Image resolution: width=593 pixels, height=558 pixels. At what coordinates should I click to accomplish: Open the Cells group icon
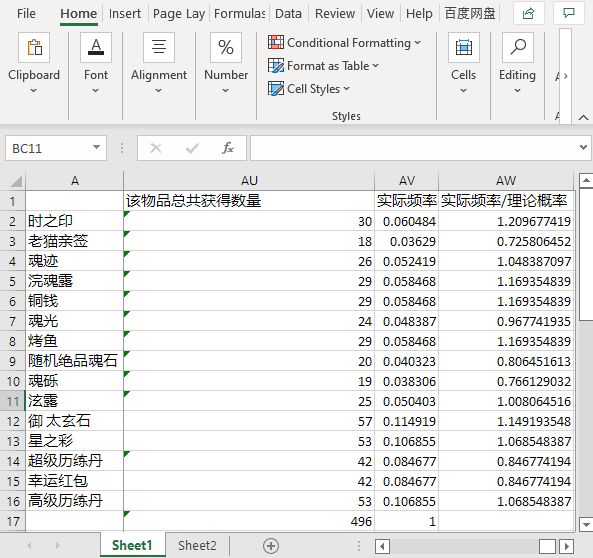pyautogui.click(x=464, y=48)
